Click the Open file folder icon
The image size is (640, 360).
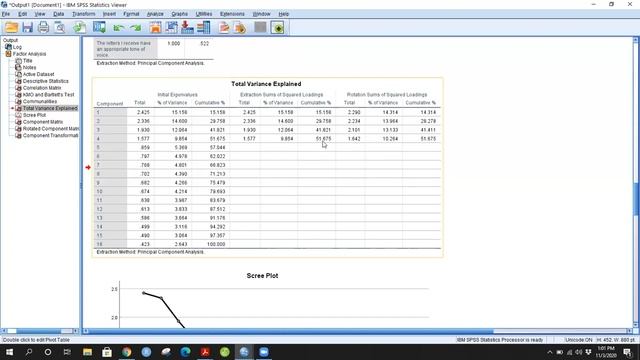[11, 27]
